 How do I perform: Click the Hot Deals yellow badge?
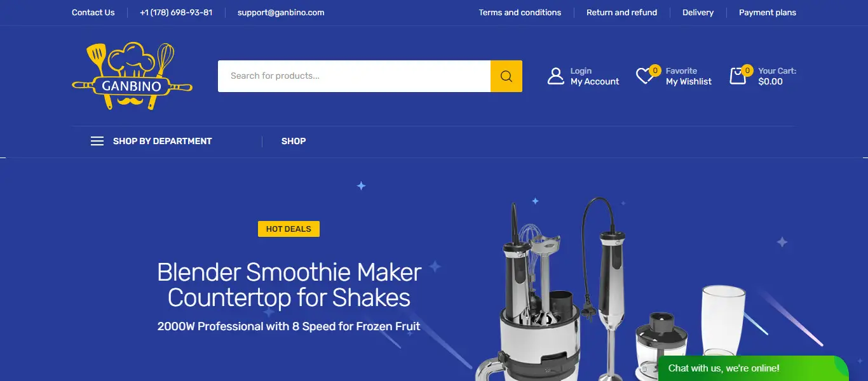pyautogui.click(x=288, y=229)
